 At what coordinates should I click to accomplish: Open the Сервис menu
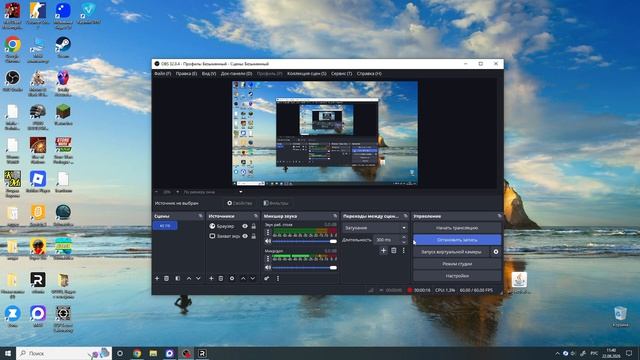coord(341,74)
